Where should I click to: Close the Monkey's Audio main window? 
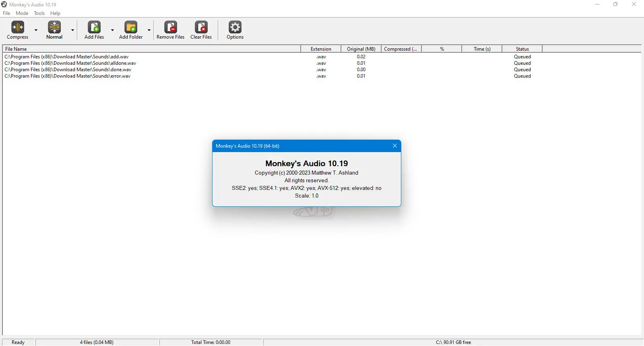click(634, 4)
